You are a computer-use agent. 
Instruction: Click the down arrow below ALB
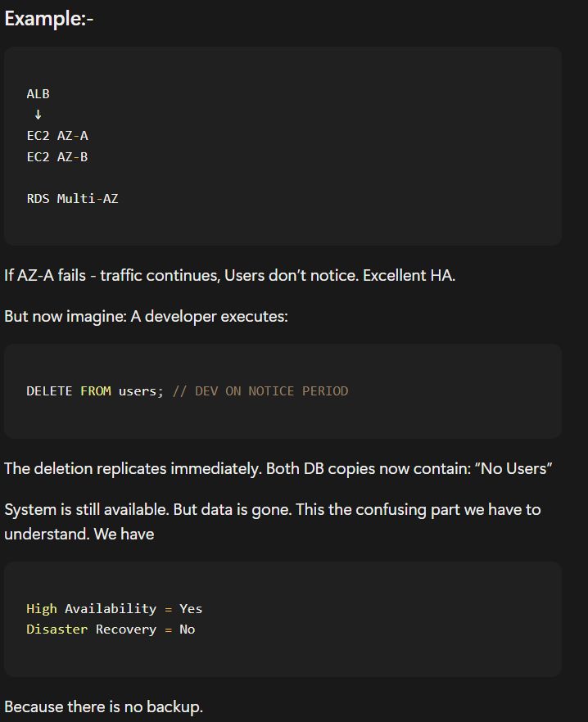[x=38, y=115]
